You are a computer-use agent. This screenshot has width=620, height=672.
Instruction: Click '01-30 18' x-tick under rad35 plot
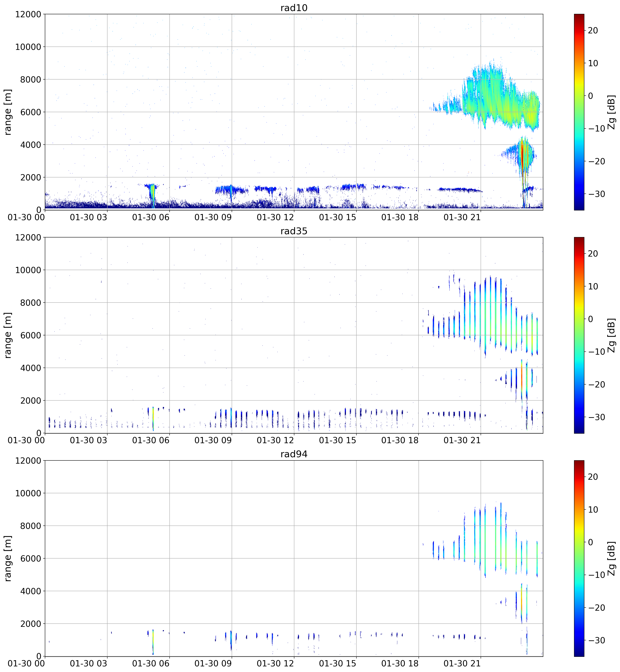click(x=400, y=441)
